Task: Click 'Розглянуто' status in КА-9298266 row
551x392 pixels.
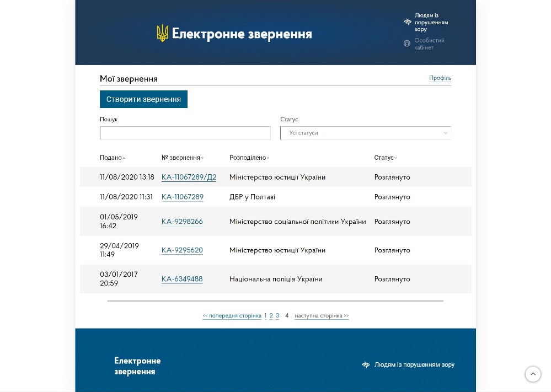Action: coord(392,222)
